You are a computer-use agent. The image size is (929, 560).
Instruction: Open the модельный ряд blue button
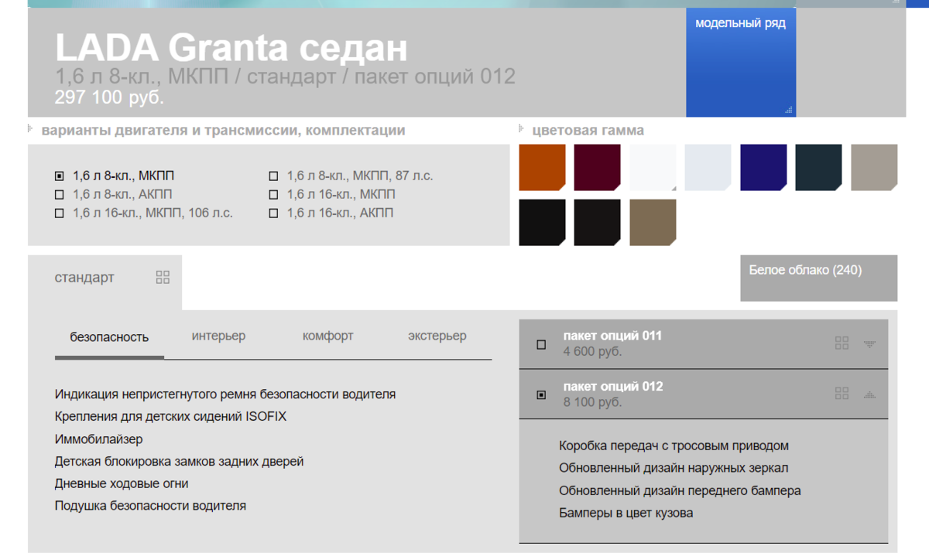[x=741, y=62]
